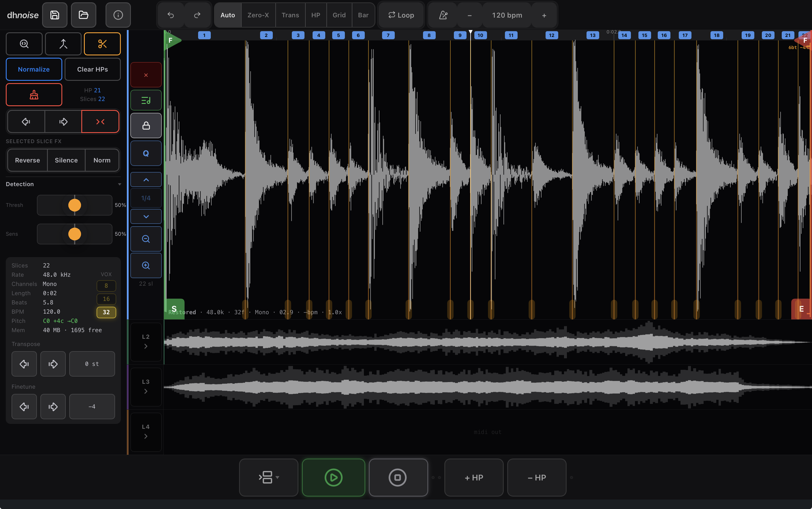Open the folder browse icon
The height and width of the screenshot is (509, 812).
(x=83, y=15)
